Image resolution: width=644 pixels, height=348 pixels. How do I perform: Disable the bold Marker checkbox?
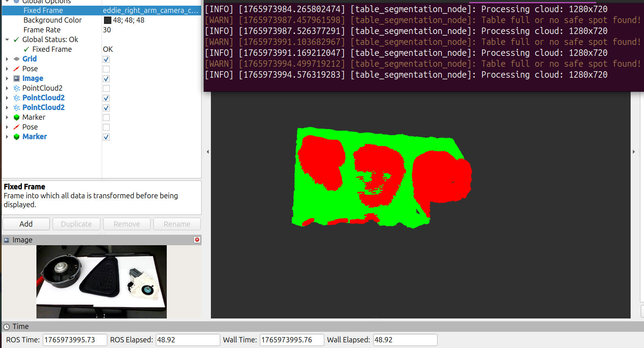pos(106,137)
